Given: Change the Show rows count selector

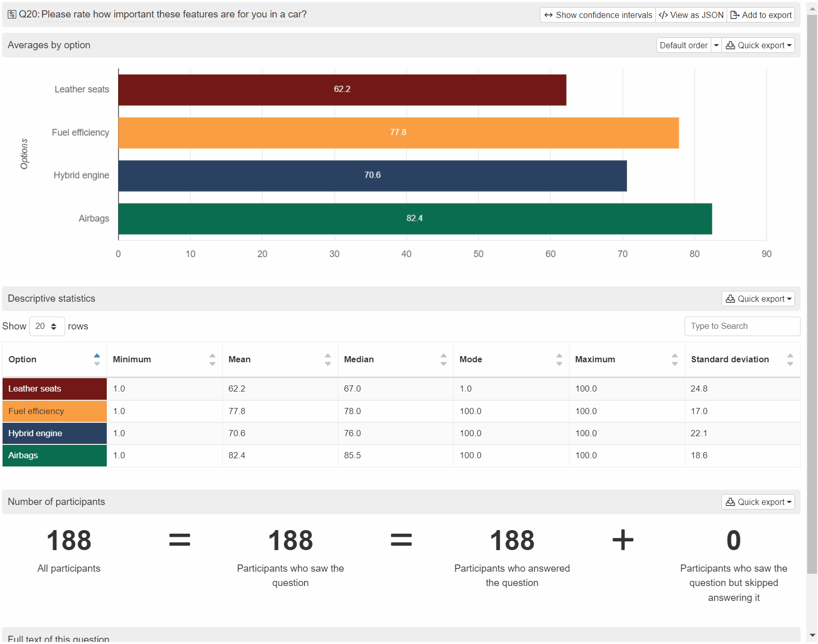Looking at the screenshot, I should 47,326.
